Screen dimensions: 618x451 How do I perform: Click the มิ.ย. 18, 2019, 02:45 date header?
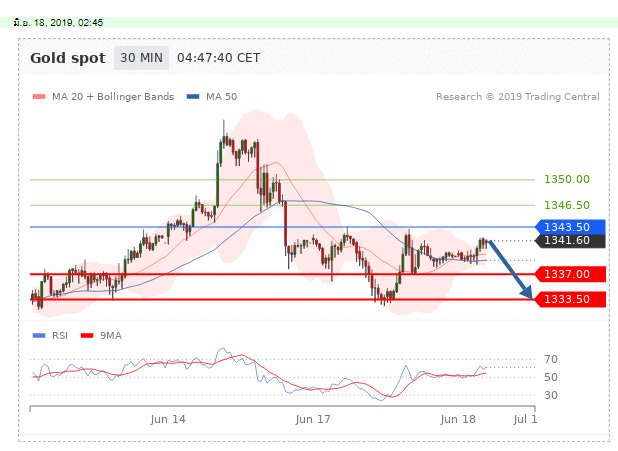coord(58,22)
